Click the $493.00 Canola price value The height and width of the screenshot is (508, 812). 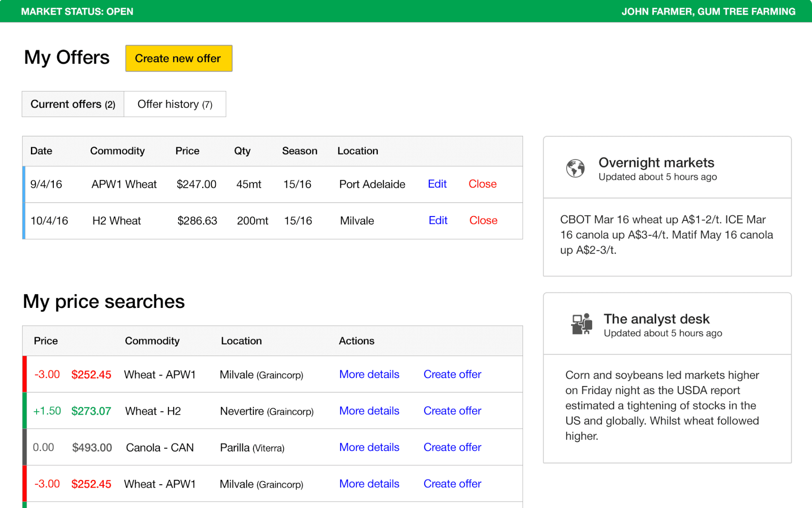coord(92,448)
